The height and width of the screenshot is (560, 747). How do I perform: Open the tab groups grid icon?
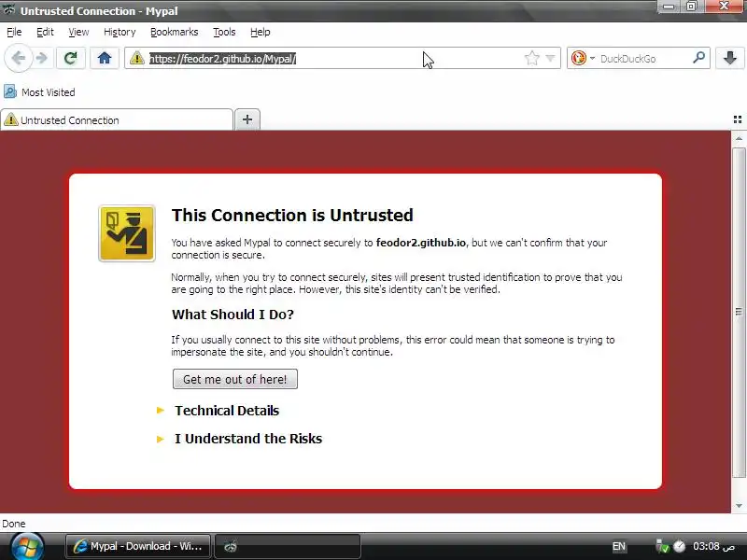tap(738, 119)
